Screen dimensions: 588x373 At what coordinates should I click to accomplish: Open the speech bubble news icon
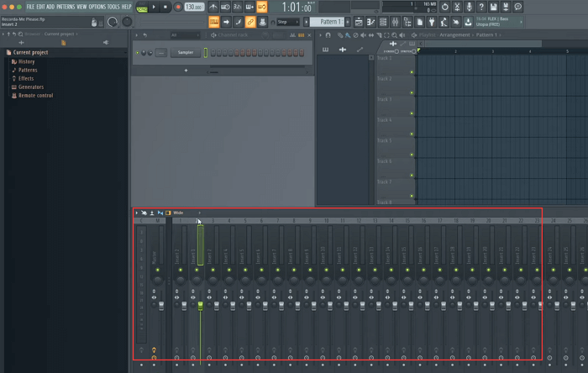(x=518, y=7)
